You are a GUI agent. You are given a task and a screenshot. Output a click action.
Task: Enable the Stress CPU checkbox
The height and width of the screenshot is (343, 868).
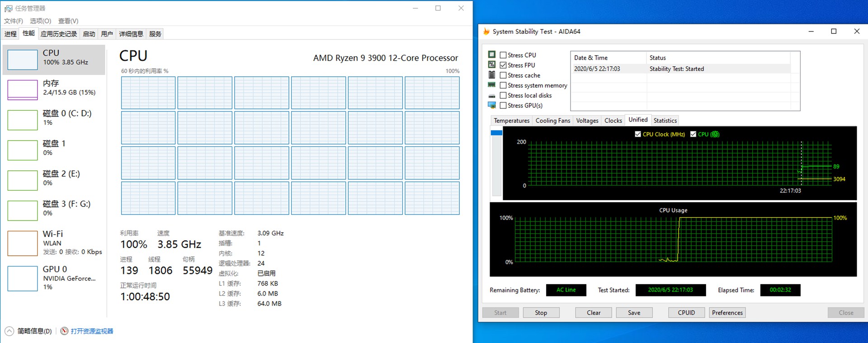click(x=503, y=55)
